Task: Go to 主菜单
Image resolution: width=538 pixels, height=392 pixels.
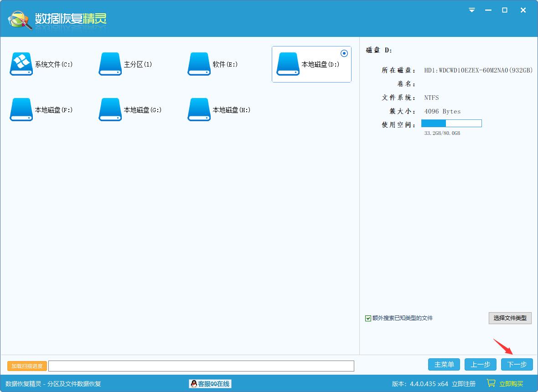Action: [444, 365]
